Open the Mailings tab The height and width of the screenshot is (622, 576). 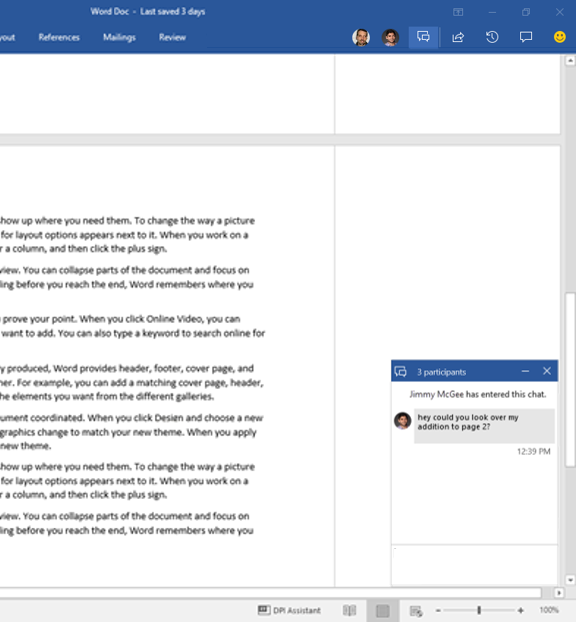click(x=119, y=37)
